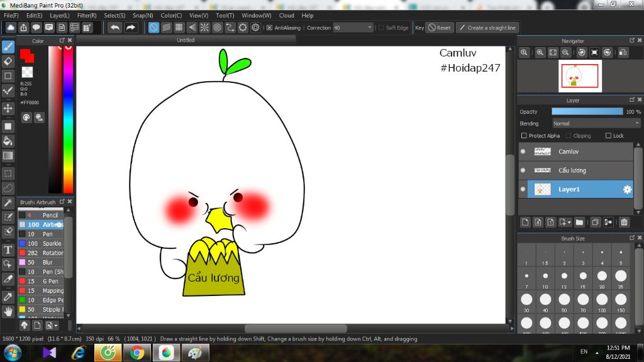Select the Hand tool

tap(8, 312)
